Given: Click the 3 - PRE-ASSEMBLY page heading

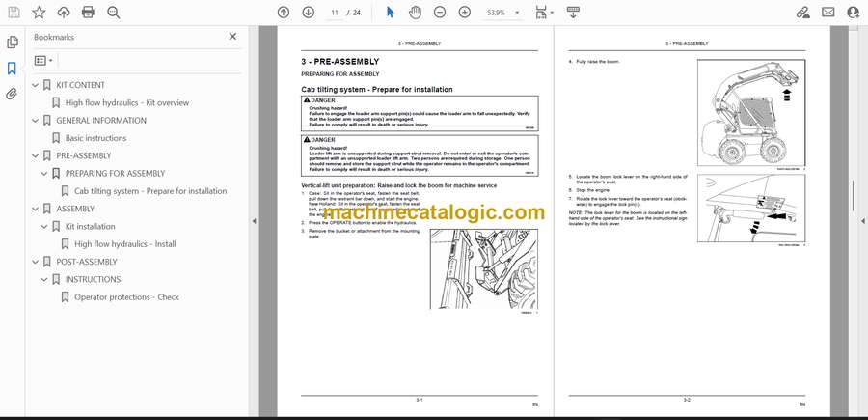Looking at the screenshot, I should pos(339,62).
